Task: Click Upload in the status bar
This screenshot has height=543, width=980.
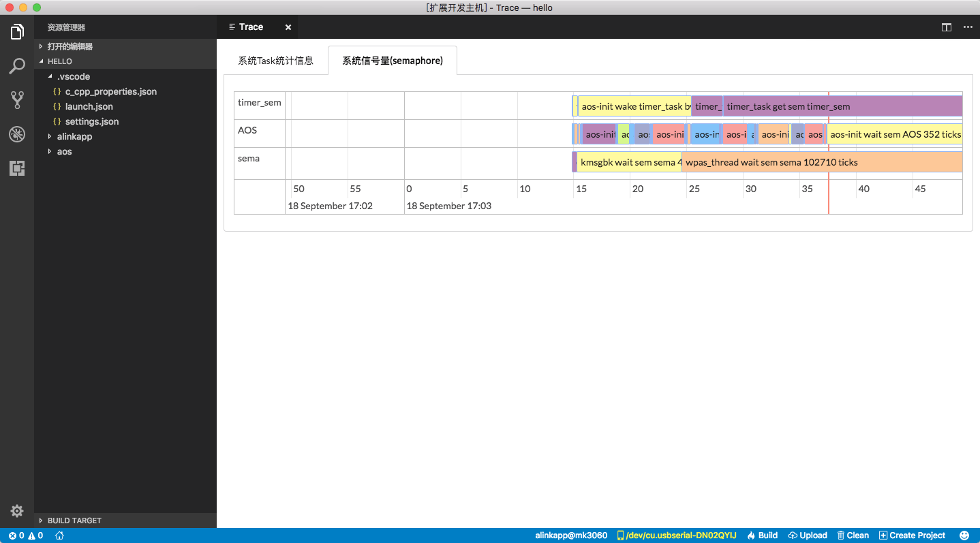Action: [808, 536]
